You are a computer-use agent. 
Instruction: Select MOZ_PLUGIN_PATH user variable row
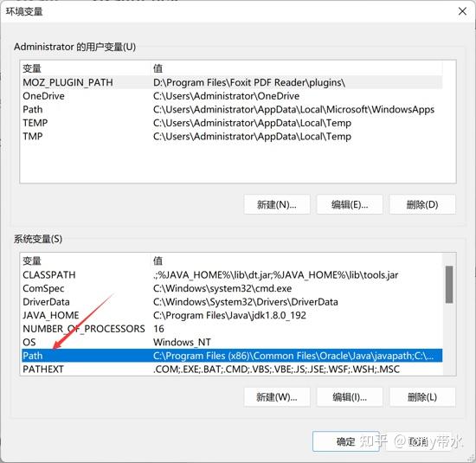(x=232, y=82)
